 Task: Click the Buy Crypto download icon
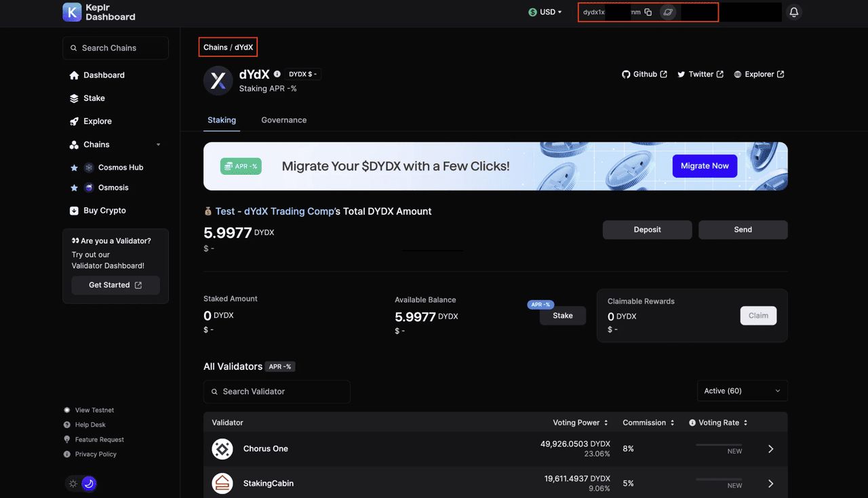coord(74,211)
